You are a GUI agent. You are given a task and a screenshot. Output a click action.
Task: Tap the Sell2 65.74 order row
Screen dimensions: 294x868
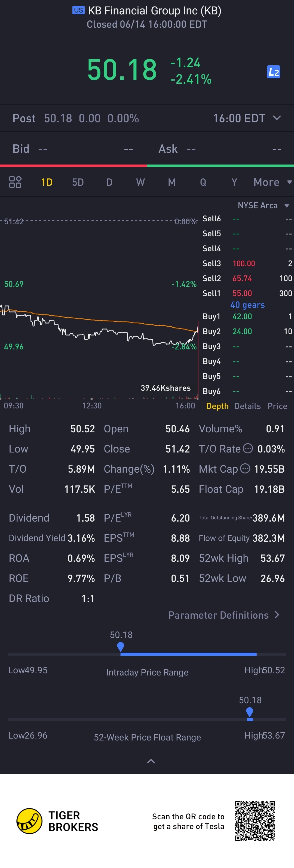(x=247, y=278)
